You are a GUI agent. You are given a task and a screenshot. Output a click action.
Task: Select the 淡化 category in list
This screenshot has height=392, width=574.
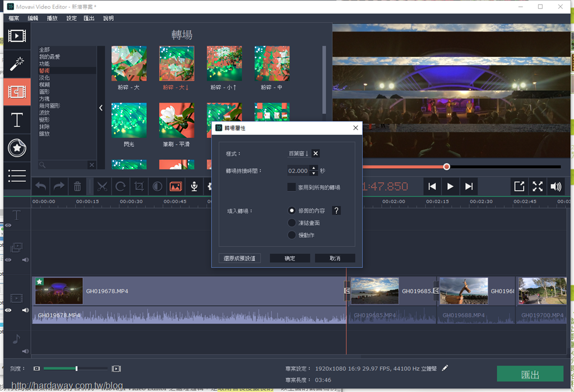click(44, 77)
